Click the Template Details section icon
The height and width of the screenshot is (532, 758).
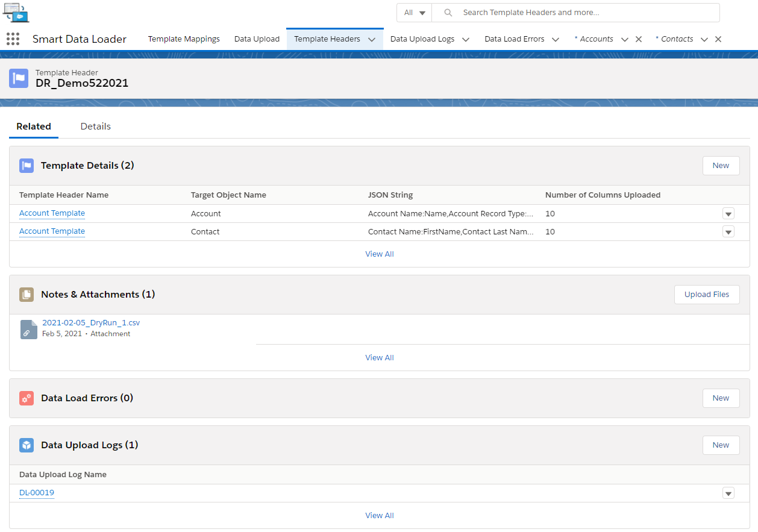(x=27, y=166)
